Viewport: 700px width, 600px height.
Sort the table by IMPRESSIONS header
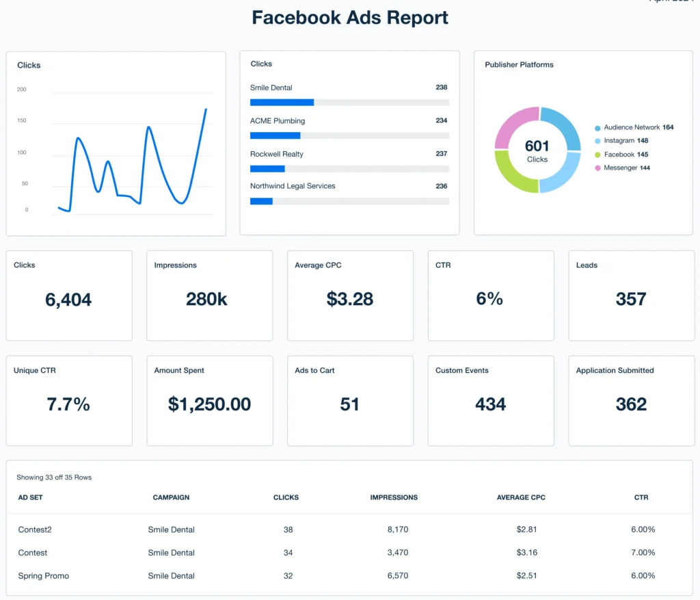pos(394,497)
